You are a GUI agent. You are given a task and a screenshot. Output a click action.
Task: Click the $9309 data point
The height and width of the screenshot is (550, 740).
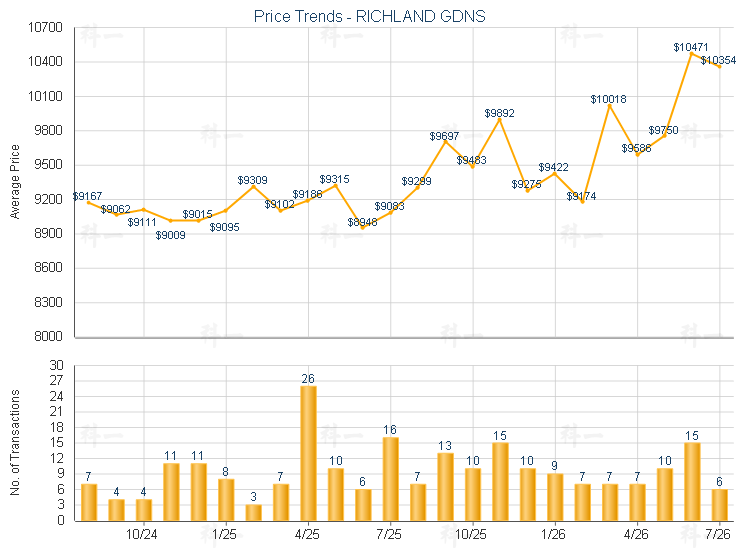pos(253,187)
